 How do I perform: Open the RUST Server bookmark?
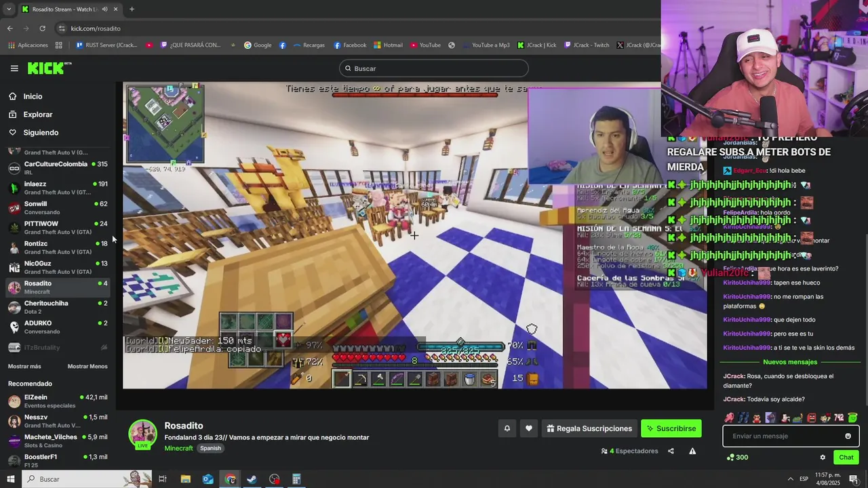click(x=106, y=45)
